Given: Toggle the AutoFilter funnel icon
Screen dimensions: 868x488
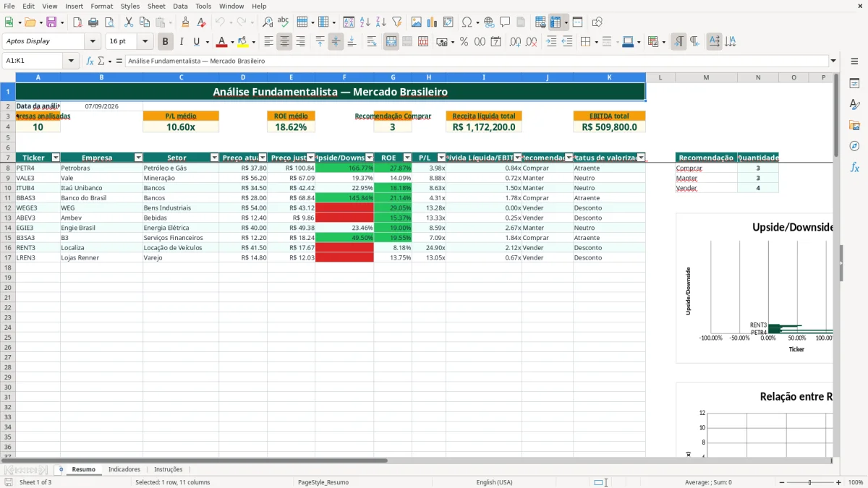Looking at the screenshot, I should point(397,22).
